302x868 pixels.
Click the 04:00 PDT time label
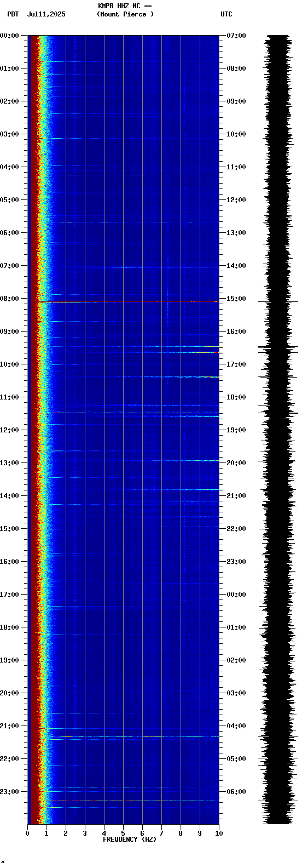[9, 167]
